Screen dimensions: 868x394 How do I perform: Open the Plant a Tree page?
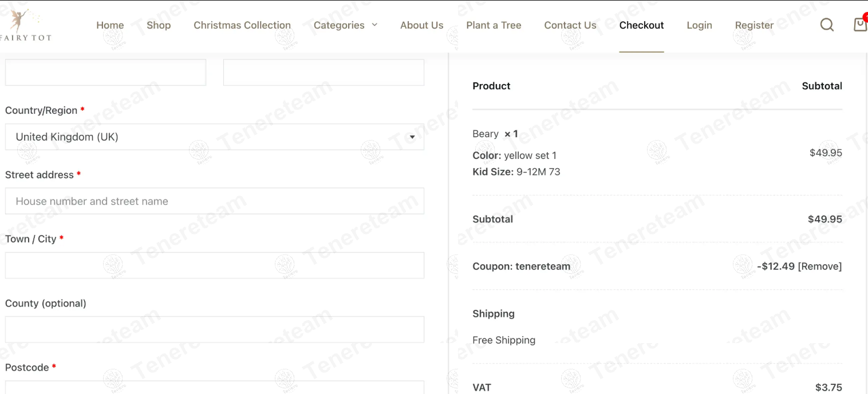pyautogui.click(x=494, y=25)
